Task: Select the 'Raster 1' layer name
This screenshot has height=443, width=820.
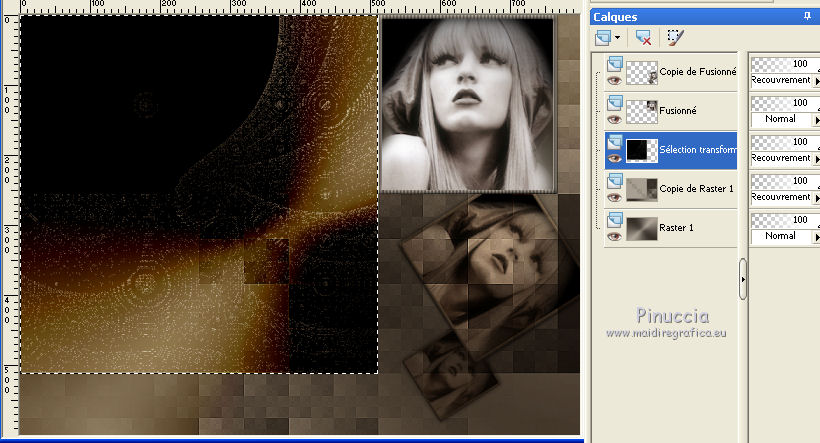Action: [676, 228]
